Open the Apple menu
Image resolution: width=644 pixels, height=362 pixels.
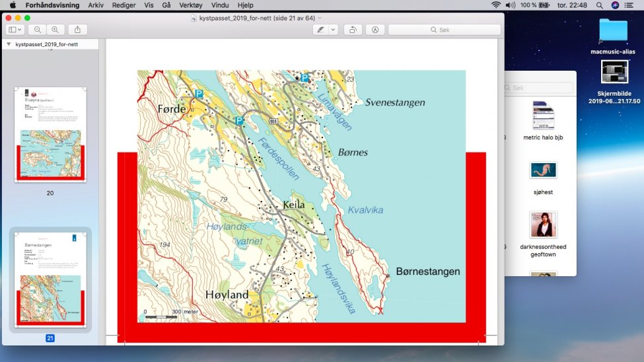pos(13,5)
